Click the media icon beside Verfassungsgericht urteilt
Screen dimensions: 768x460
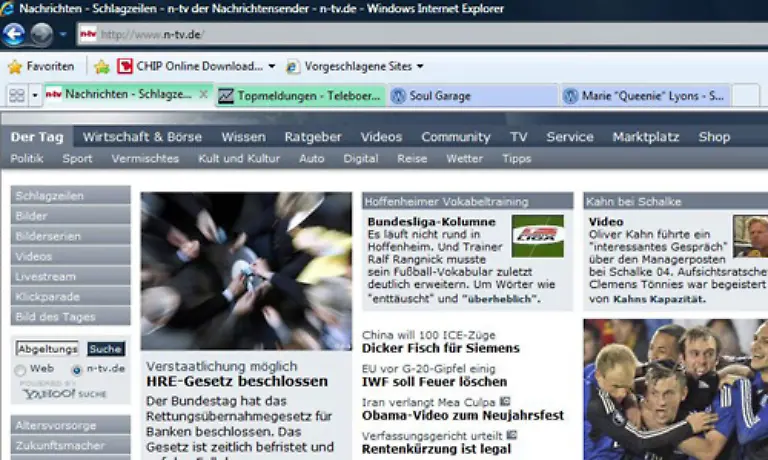pos(511,435)
